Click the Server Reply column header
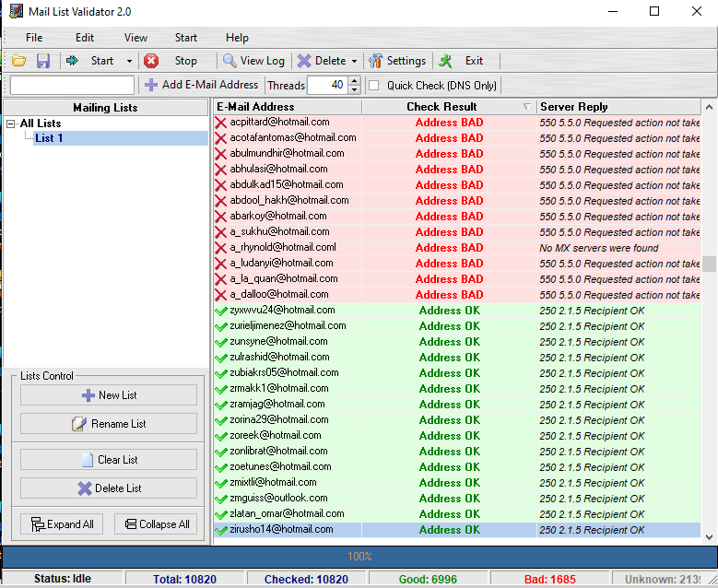This screenshot has width=718, height=588. tap(618, 107)
